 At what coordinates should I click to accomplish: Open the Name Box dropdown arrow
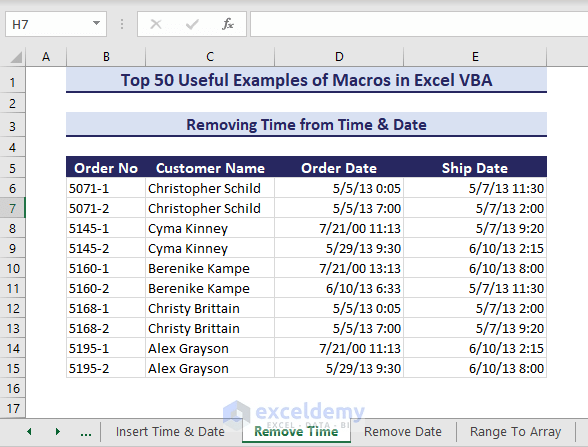point(96,24)
